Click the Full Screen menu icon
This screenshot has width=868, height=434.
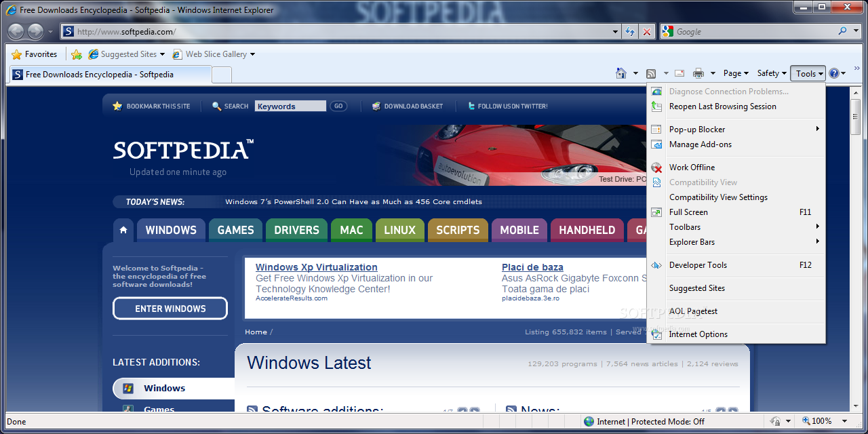coord(656,212)
